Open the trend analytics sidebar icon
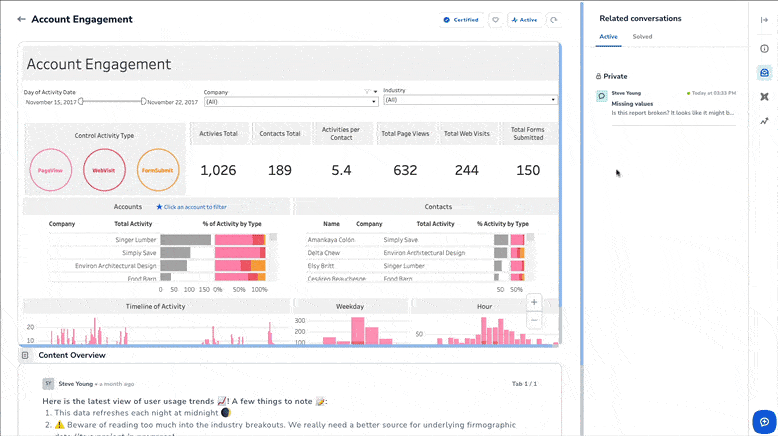The height and width of the screenshot is (436, 778). [764, 121]
